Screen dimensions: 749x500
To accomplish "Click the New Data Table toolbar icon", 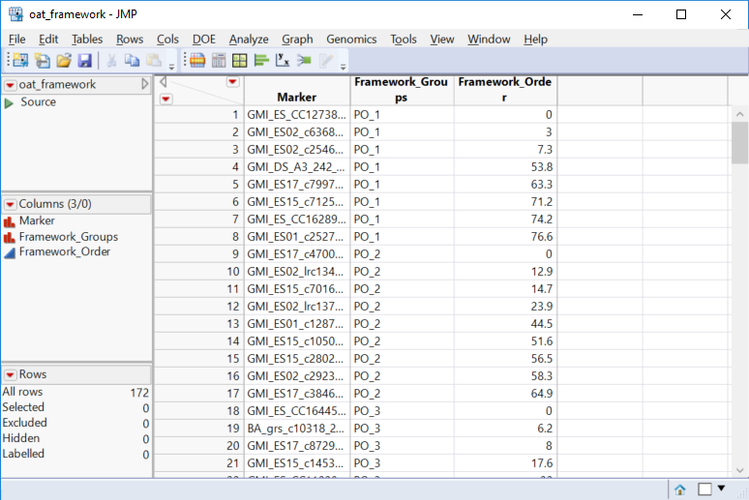I will pos(19,61).
